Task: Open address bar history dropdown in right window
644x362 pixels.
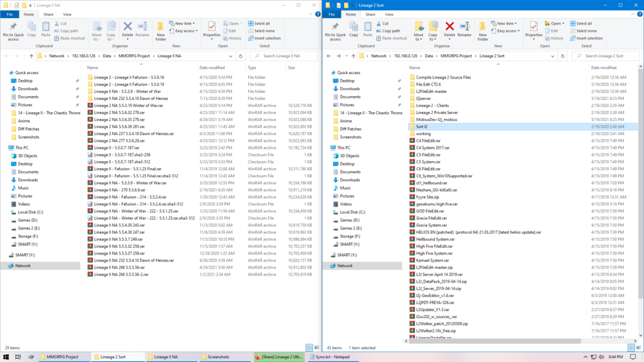Action: [565, 56]
